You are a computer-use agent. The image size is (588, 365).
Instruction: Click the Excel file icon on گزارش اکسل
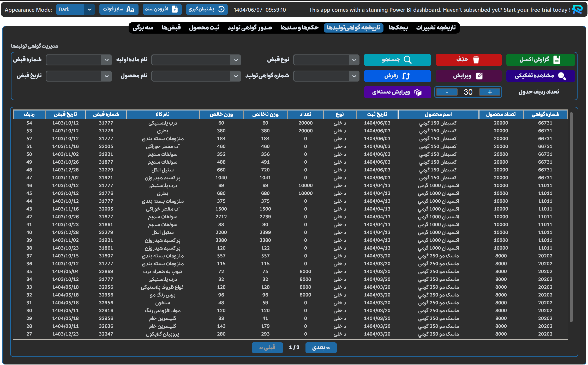[557, 60]
